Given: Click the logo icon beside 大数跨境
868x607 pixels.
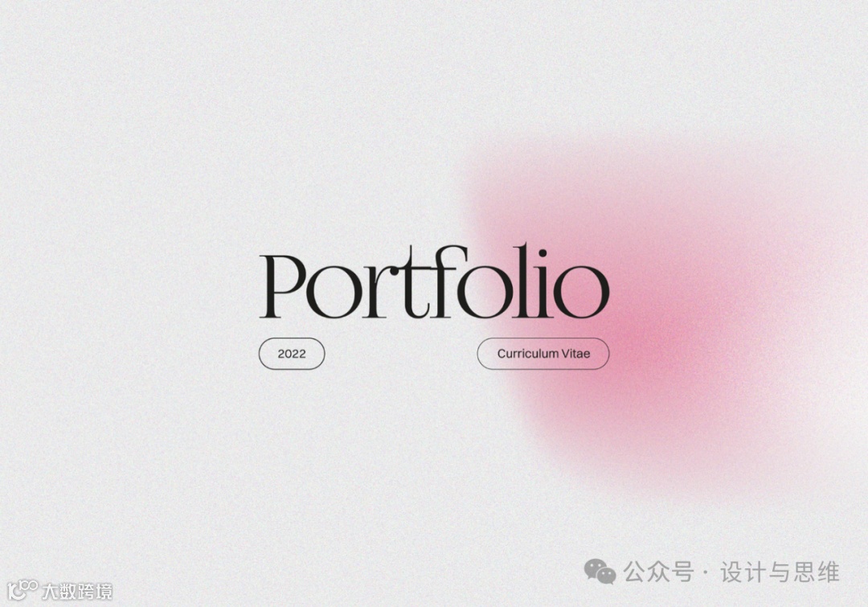Looking at the screenshot, I should 23,590.
